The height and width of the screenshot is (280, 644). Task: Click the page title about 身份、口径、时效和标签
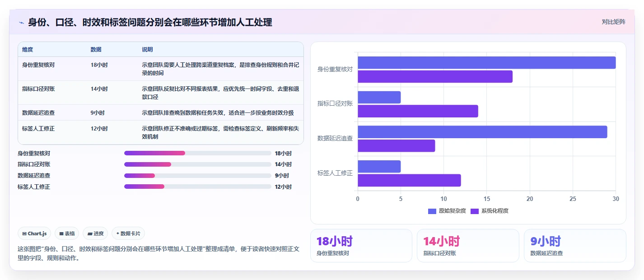pyautogui.click(x=150, y=22)
